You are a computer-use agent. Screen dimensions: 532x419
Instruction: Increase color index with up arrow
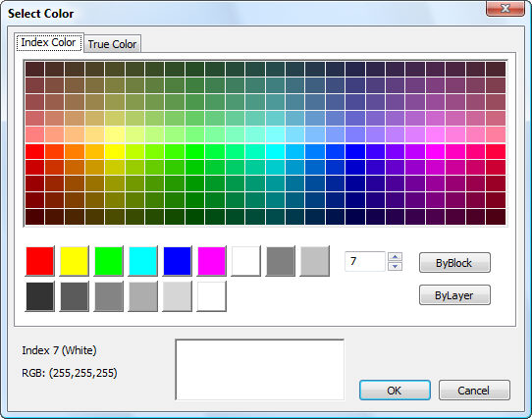coord(395,256)
